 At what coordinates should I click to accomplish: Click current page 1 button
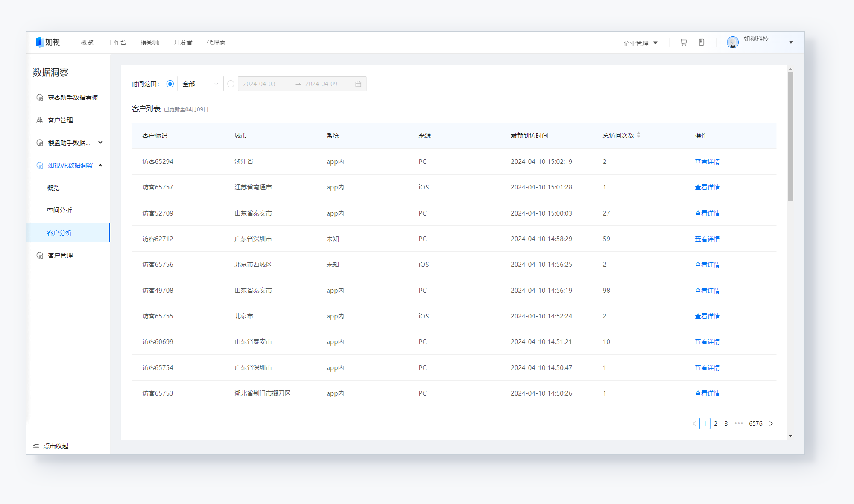coord(705,424)
